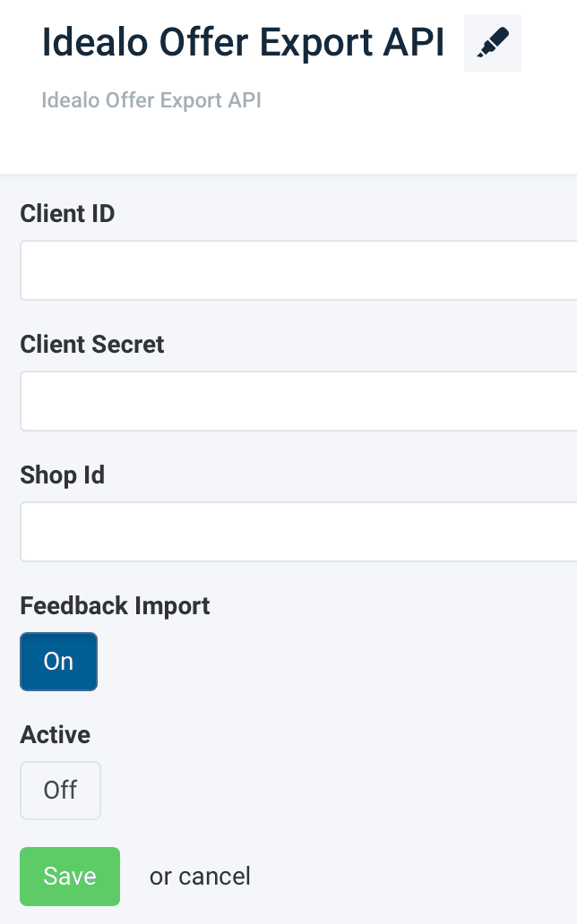Disable the Feedback Import On toggle

[58, 662]
